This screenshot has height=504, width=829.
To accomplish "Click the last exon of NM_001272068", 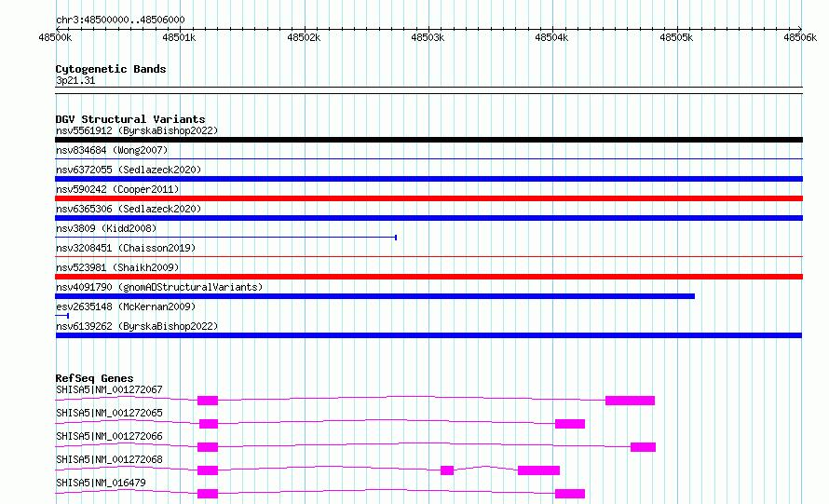I will click(x=538, y=470).
